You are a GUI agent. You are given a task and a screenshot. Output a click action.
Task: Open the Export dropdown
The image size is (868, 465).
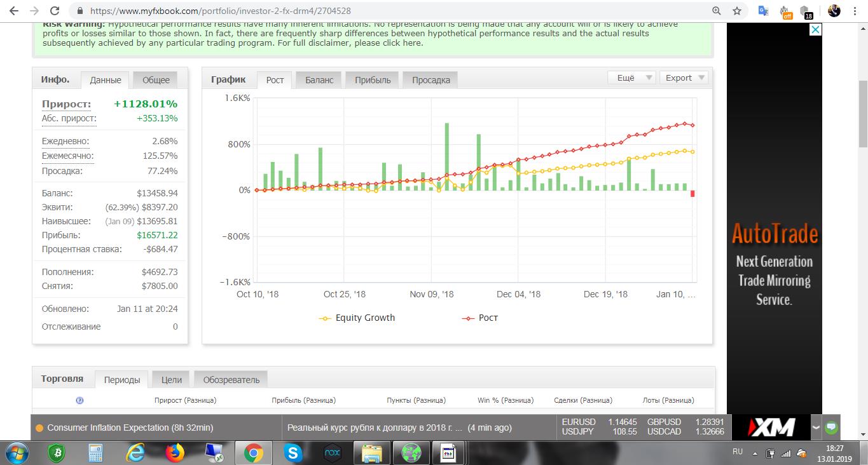(684, 77)
